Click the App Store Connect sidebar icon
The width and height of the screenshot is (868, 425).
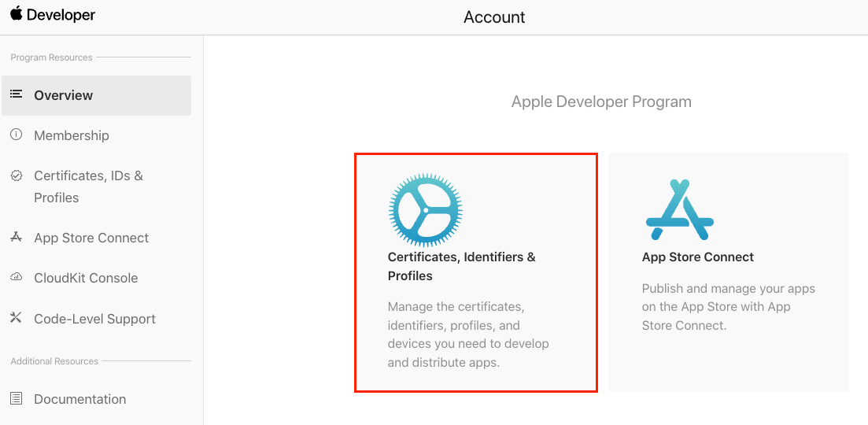17,238
